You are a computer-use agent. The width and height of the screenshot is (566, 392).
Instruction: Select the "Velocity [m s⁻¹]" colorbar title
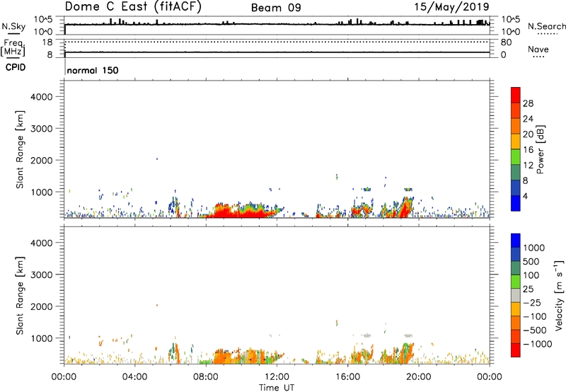tap(559, 295)
